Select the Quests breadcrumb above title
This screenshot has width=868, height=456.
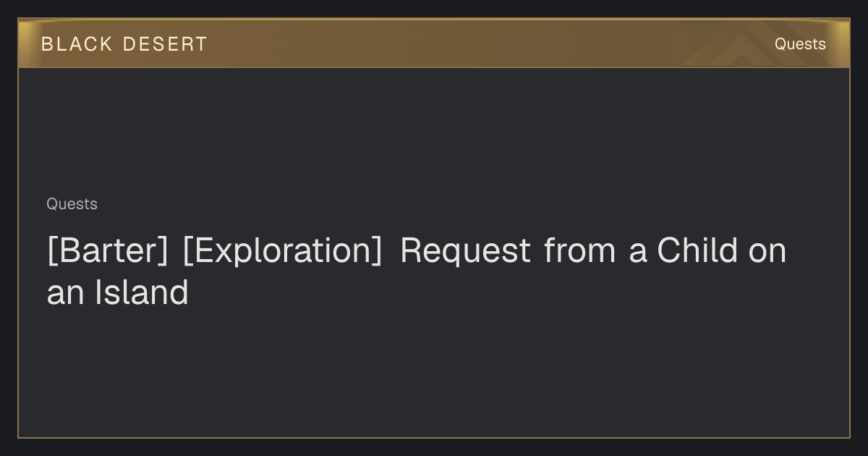tap(72, 204)
